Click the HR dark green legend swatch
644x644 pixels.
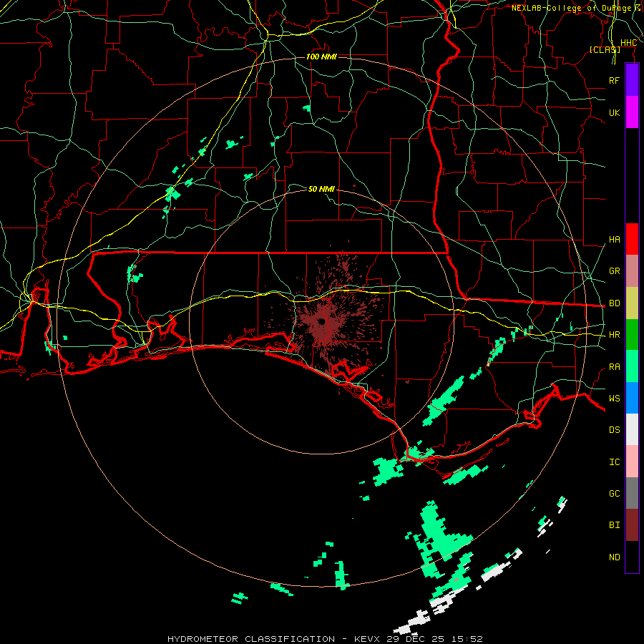point(632,335)
